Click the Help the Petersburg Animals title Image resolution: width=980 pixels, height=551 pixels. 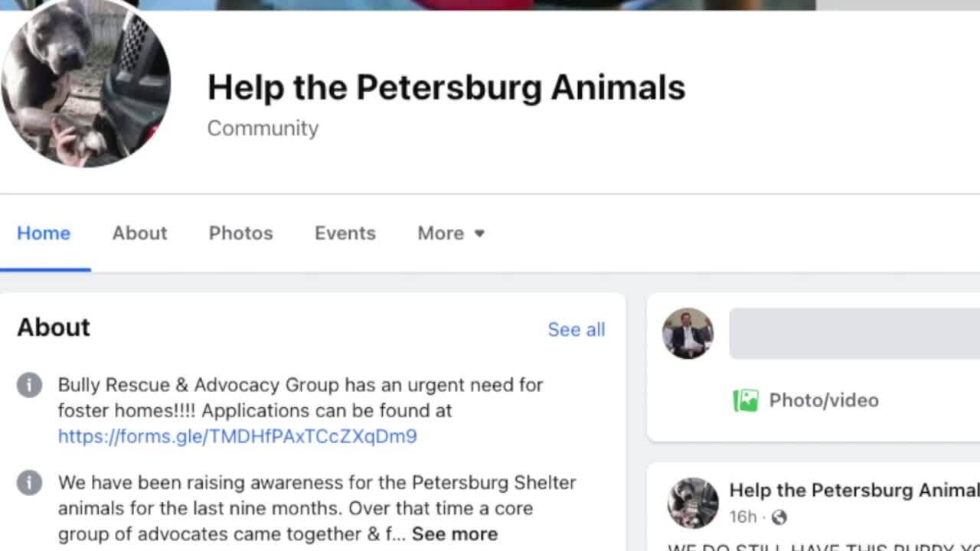(446, 87)
